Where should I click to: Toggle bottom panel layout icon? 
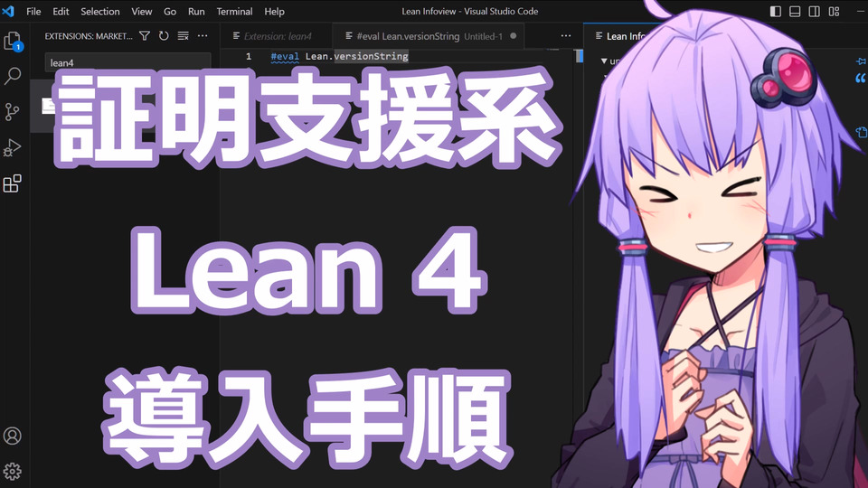795,11
